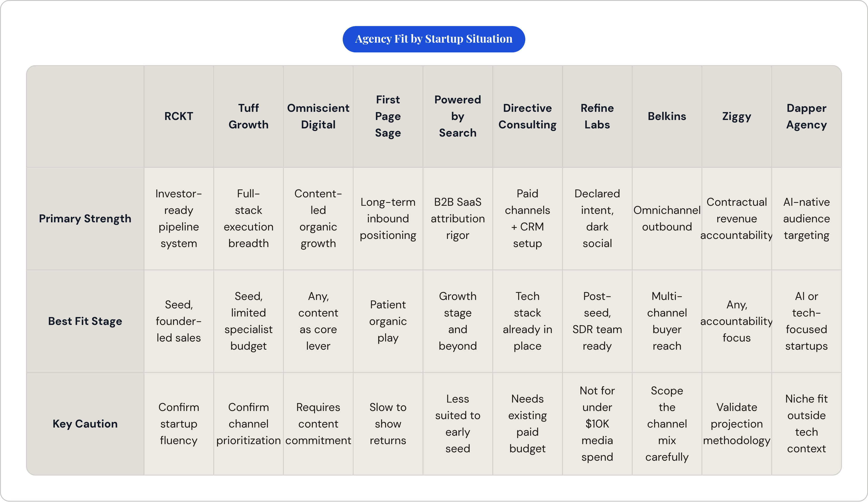Click 'Seed, founder-led sales' cell
Viewport: 868px width, 502px height.
point(179,321)
